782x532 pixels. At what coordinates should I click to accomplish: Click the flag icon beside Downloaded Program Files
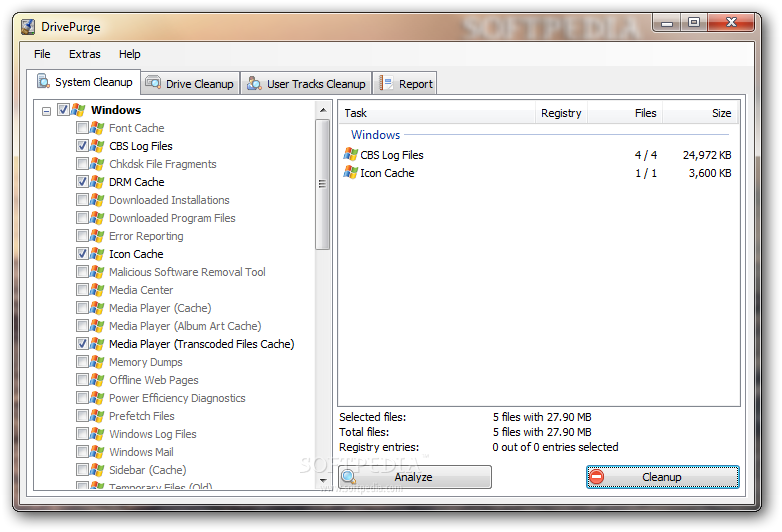97,218
